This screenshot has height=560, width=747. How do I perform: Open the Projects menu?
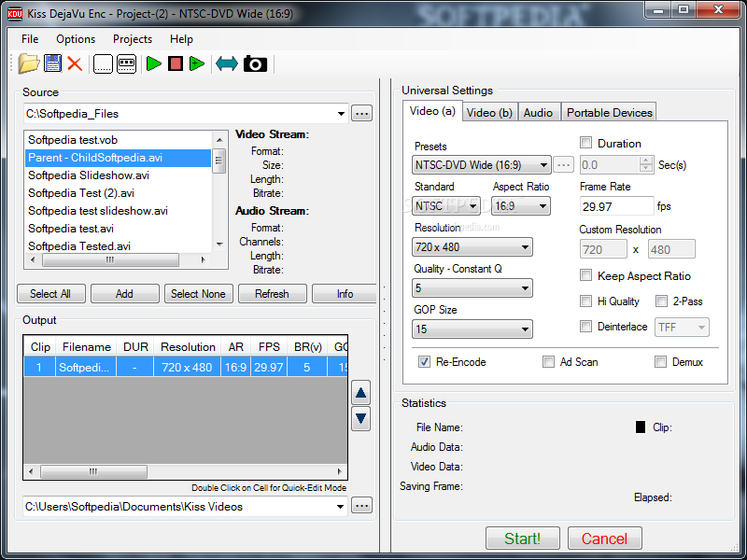pos(133,39)
